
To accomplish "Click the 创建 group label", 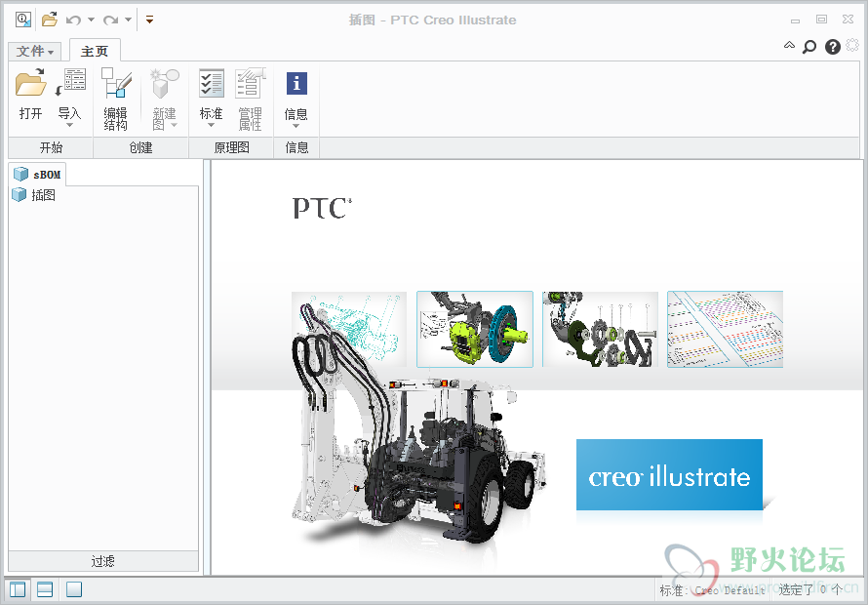I will coord(141,147).
